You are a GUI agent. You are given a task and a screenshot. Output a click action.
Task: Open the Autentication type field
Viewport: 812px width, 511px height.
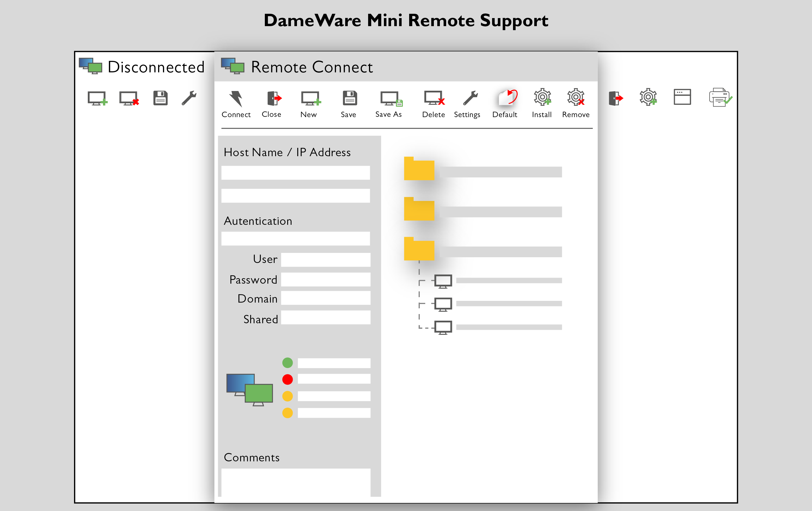click(x=296, y=239)
